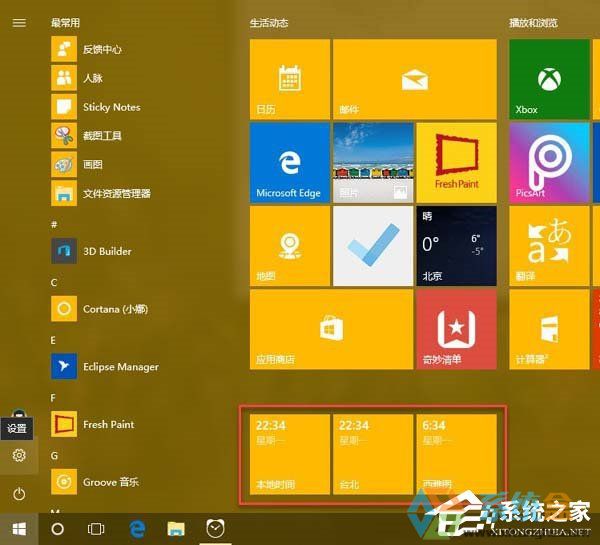This screenshot has width=600, height=545.
Task: Open File Explorer from the taskbar
Action: pyautogui.click(x=176, y=529)
